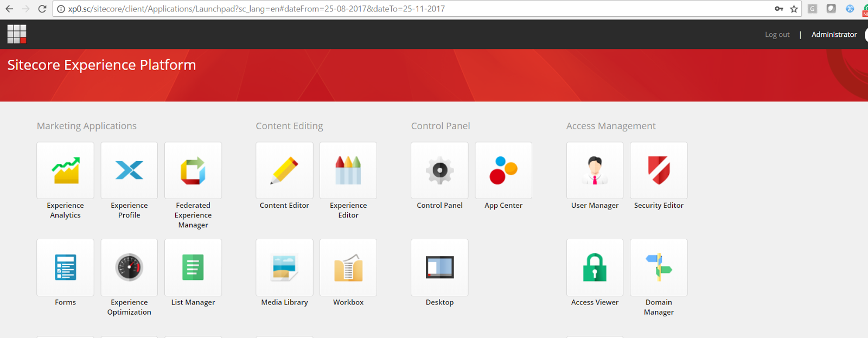Open Workbox folder tile
This screenshot has height=338, width=868.
pos(348,267)
